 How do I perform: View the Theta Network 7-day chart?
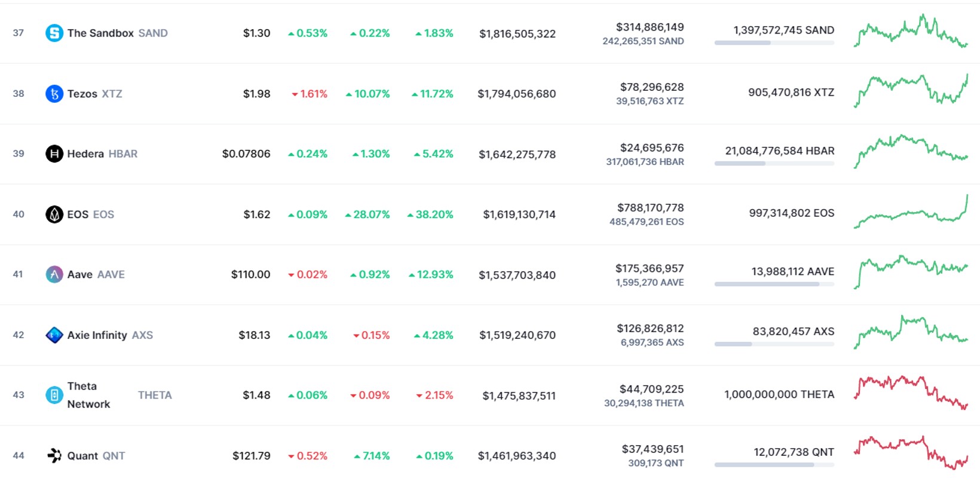(911, 393)
